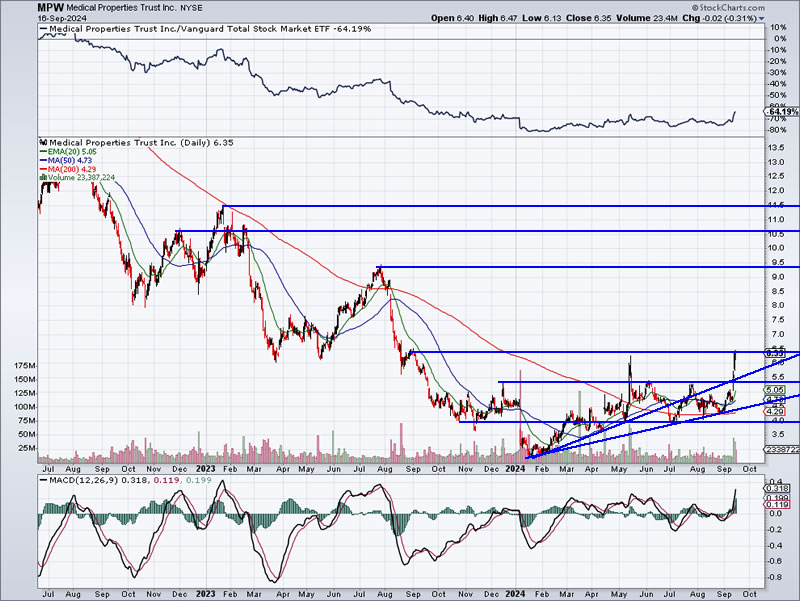Screen dimensions: 800x601
Task: Click the StockCharts.com copyright label
Action: [729, 7]
